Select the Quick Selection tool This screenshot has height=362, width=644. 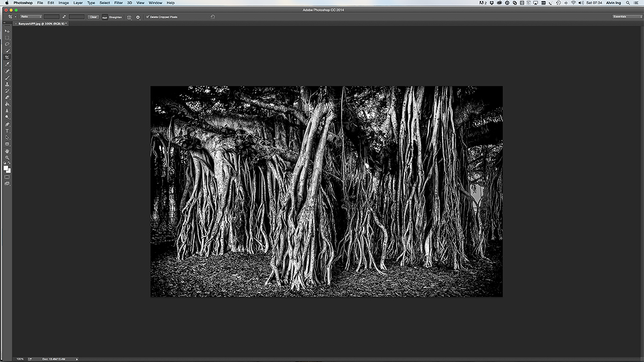pyautogui.click(x=7, y=51)
